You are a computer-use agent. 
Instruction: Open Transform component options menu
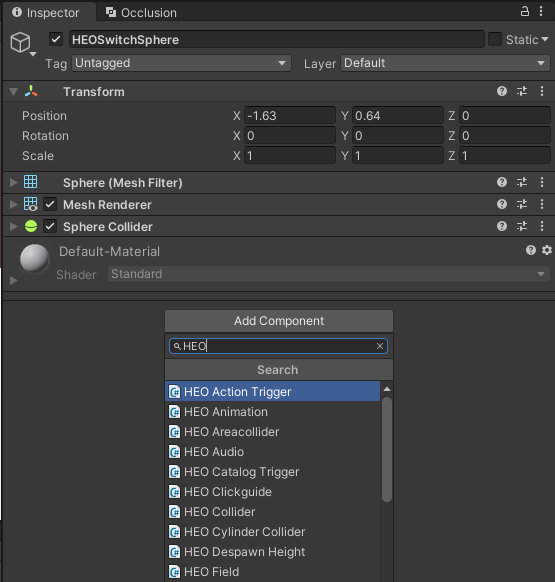tap(542, 91)
